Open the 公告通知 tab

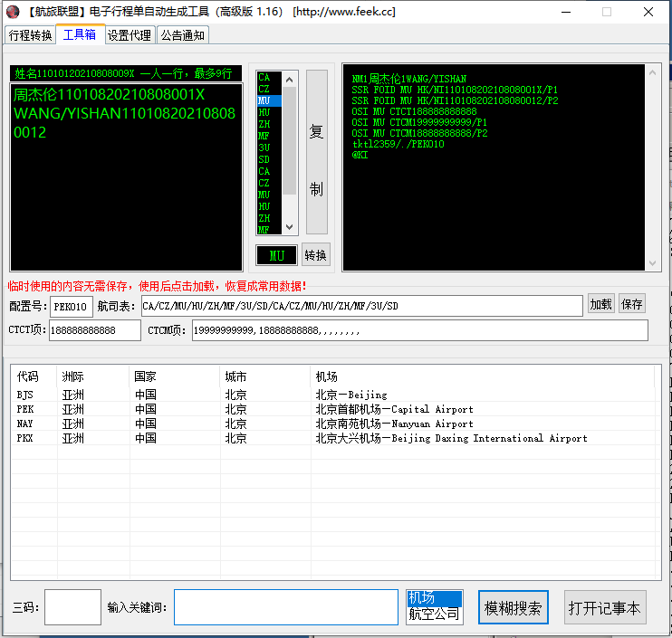point(184,35)
